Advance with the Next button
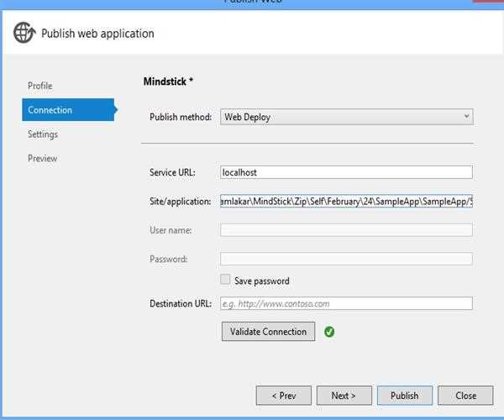Image resolution: width=504 pixels, height=420 pixels. coord(343,396)
